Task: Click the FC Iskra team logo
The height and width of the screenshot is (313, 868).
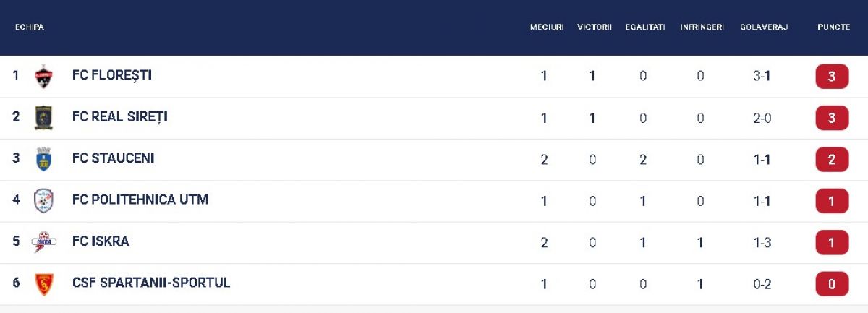Action: [43, 242]
